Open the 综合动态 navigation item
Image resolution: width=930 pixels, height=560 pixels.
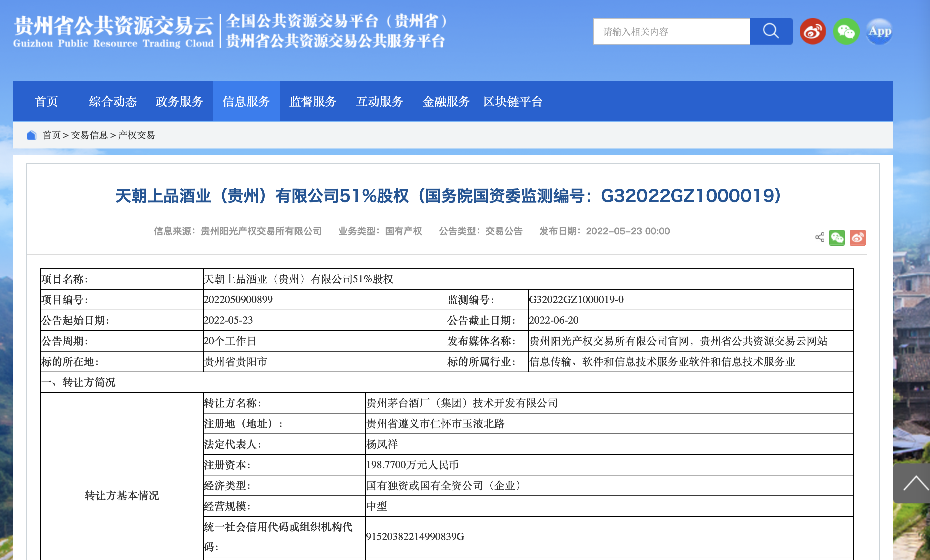[112, 102]
